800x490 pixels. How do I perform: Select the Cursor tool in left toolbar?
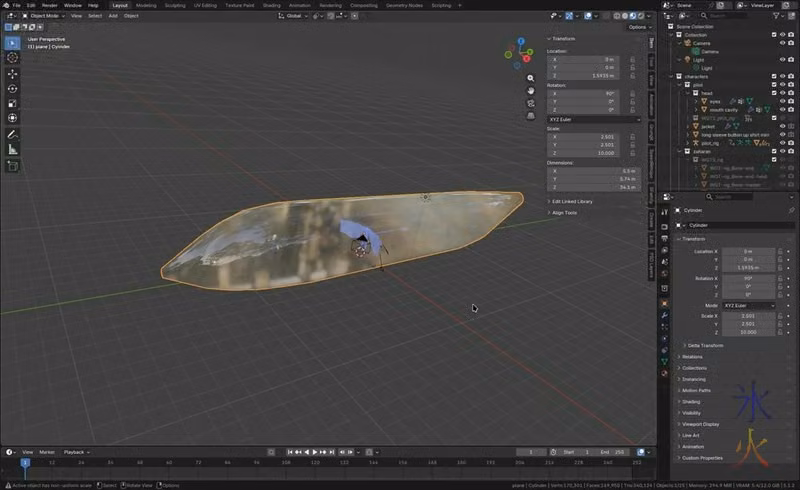12,58
